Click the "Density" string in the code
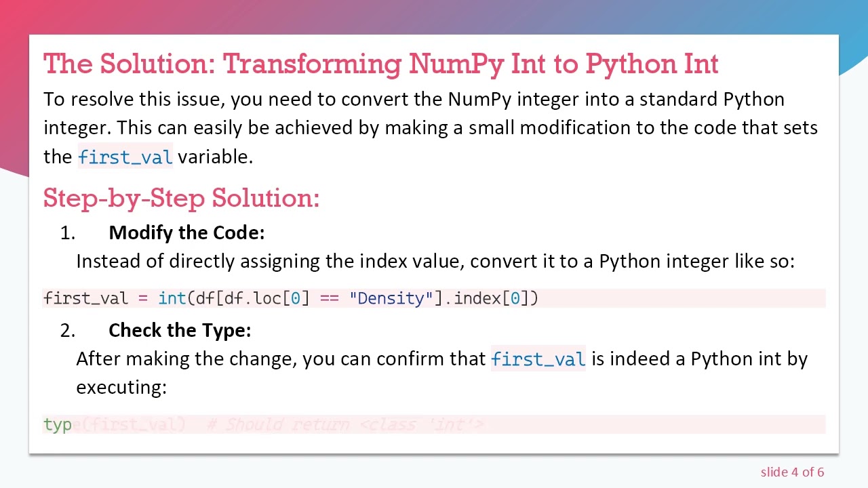This screenshot has height=488, width=868. coord(391,298)
